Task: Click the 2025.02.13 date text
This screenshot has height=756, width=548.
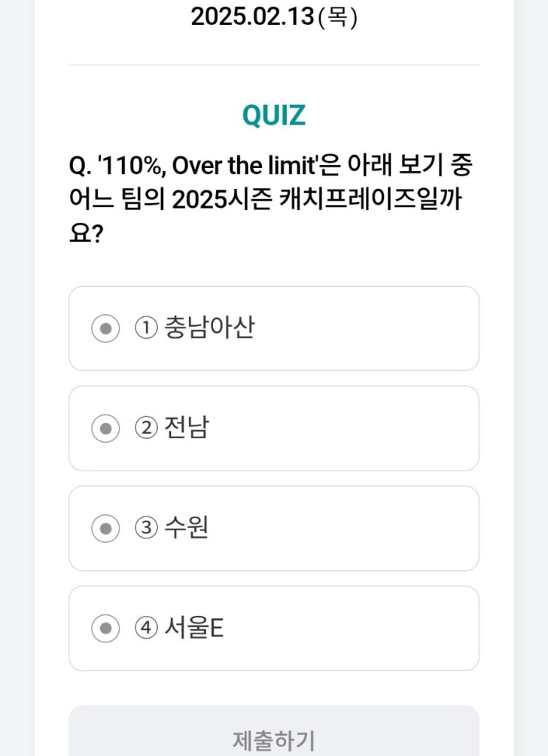Action: tap(252, 16)
